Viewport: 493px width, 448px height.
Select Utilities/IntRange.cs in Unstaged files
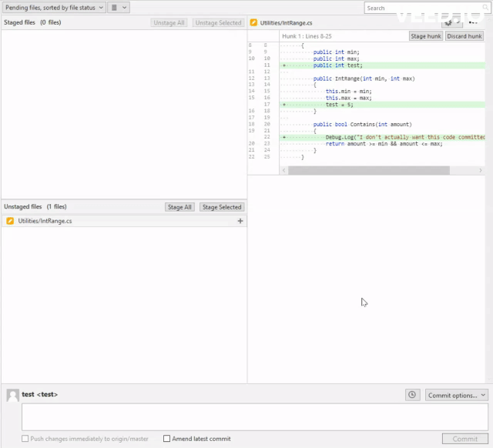(124, 221)
